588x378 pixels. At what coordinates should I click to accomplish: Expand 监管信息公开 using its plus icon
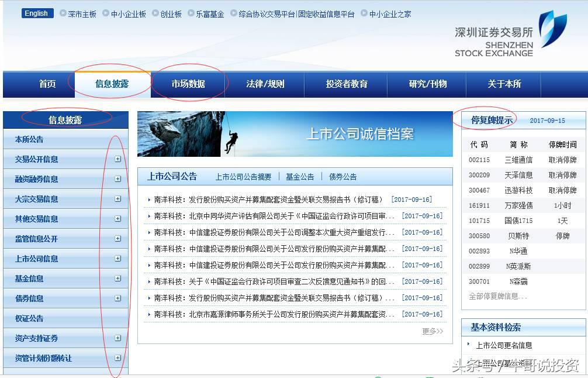tap(118, 239)
